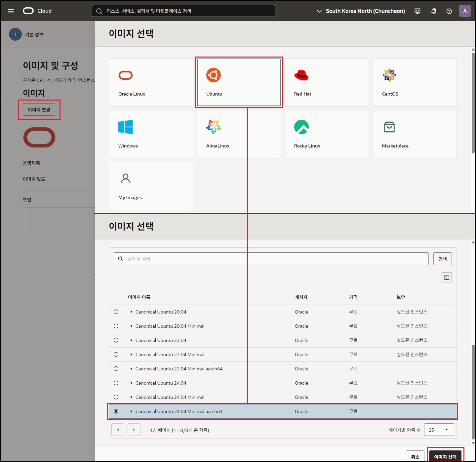Focus the top resource search field

[x=183, y=11]
